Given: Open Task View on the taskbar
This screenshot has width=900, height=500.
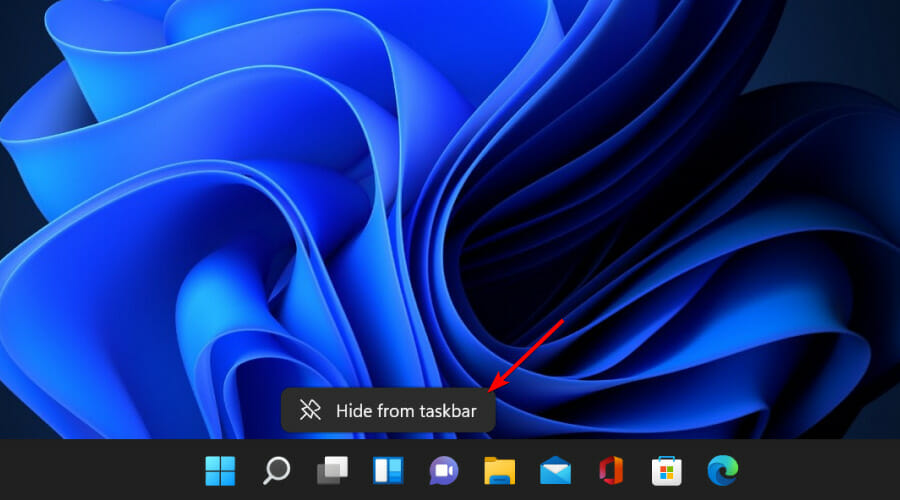Looking at the screenshot, I should [x=332, y=471].
